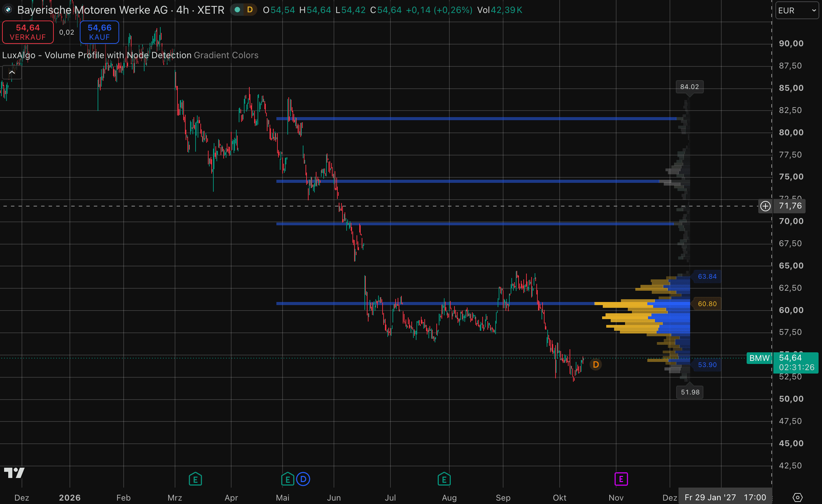Click the BMW price label tag
The width and height of the screenshot is (822, 504).
759,358
